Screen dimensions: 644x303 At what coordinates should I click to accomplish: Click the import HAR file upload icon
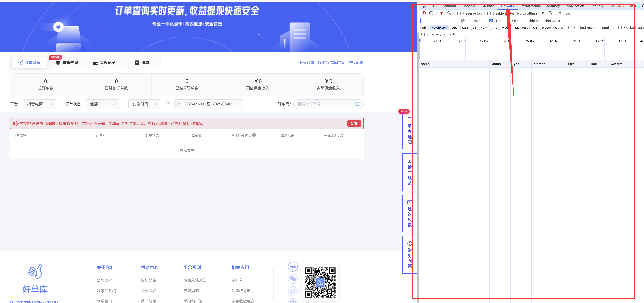pos(560,13)
